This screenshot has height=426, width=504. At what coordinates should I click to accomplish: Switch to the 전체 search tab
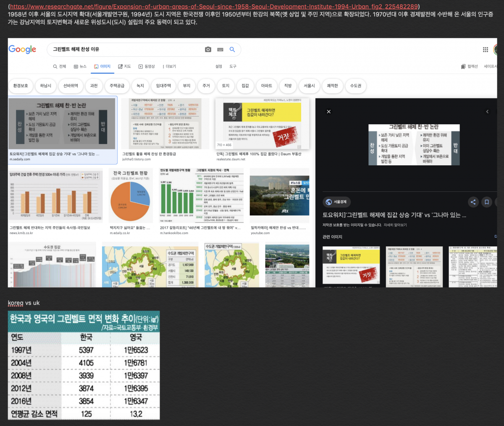(60, 66)
